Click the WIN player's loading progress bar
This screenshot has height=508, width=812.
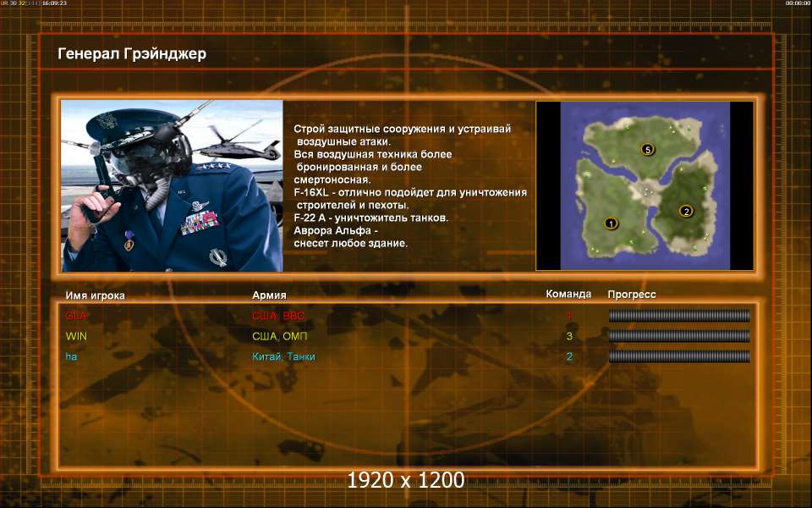click(x=679, y=336)
